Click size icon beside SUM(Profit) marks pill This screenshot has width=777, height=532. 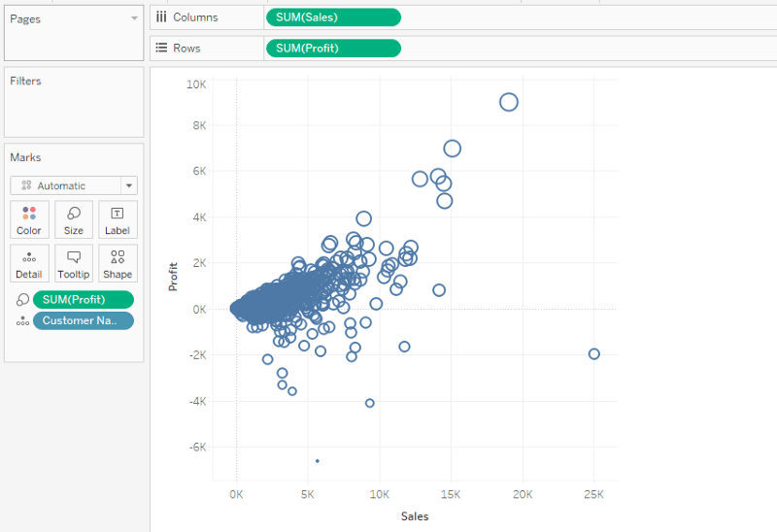pos(21,300)
